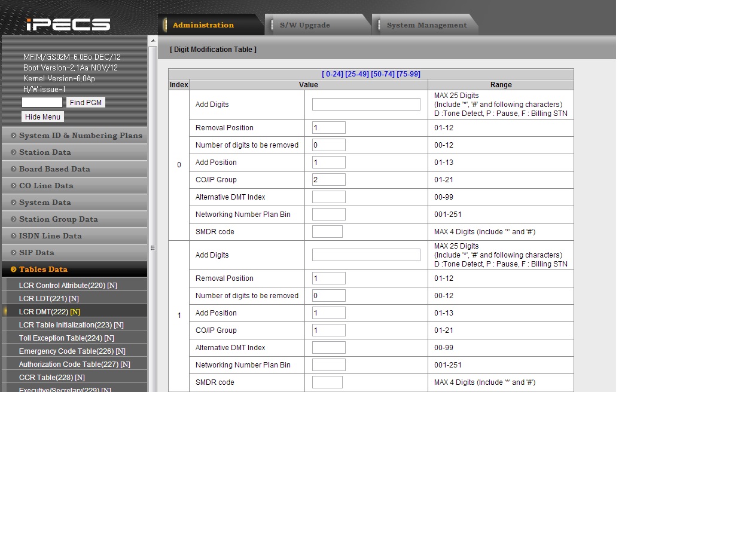Switch to System Management tab

(426, 25)
